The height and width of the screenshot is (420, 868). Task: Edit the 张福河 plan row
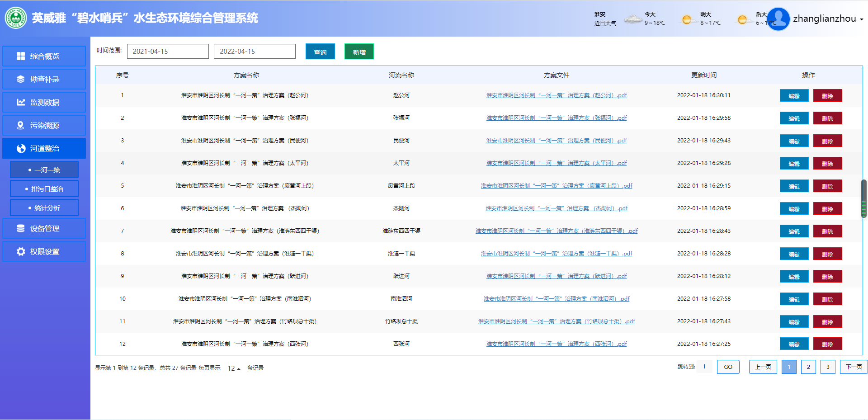tap(794, 118)
